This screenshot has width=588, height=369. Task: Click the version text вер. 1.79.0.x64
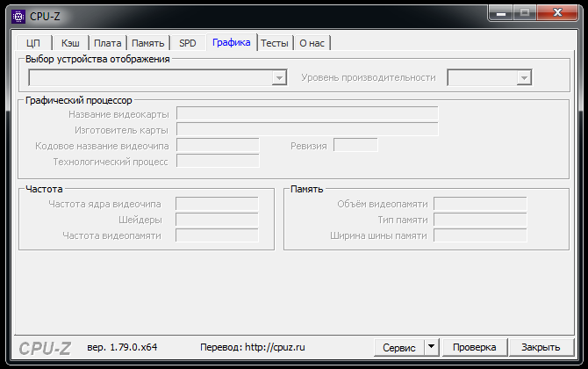[x=122, y=347]
